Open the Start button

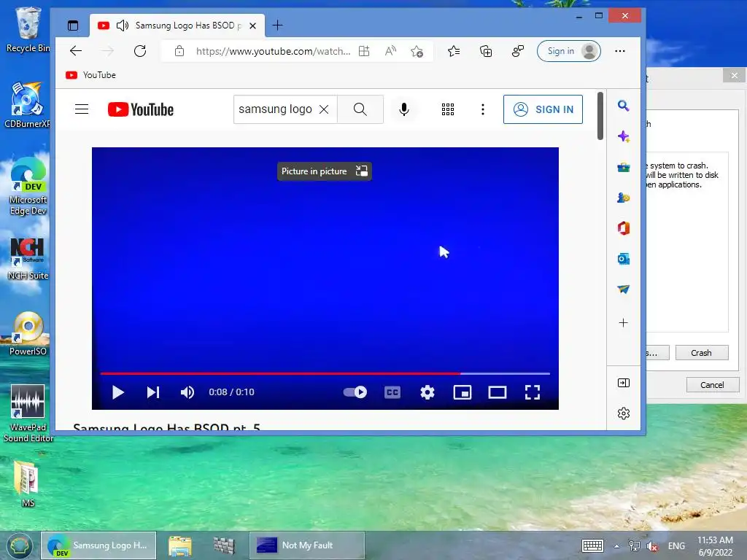18,545
